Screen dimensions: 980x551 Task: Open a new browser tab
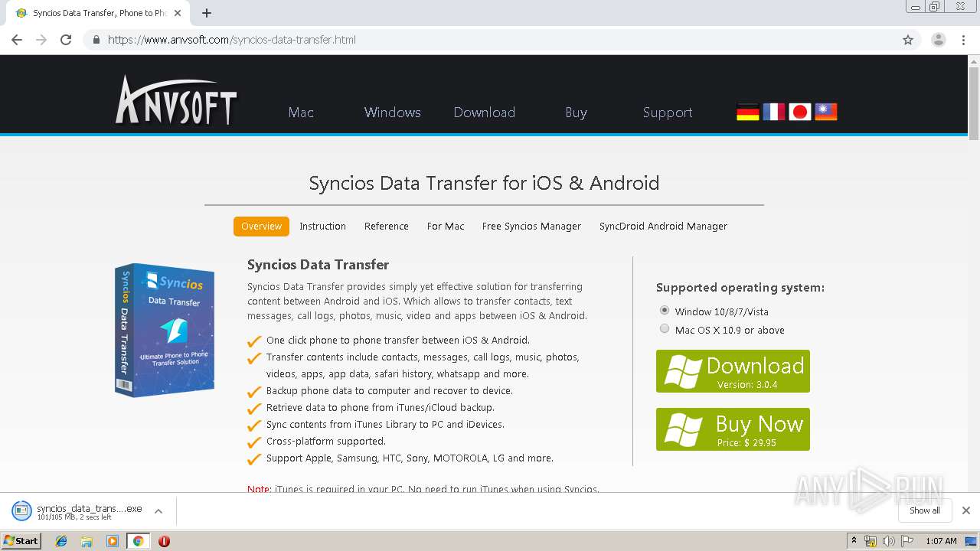(207, 13)
